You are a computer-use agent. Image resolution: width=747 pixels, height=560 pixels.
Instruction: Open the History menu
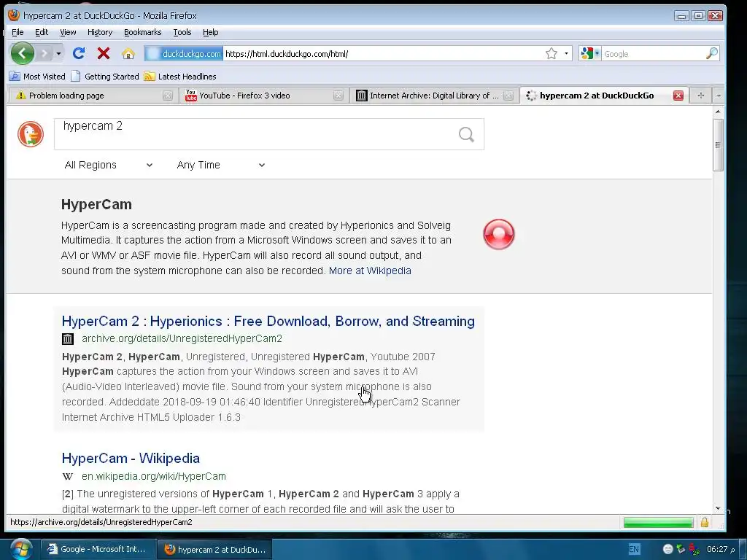pyautogui.click(x=100, y=32)
